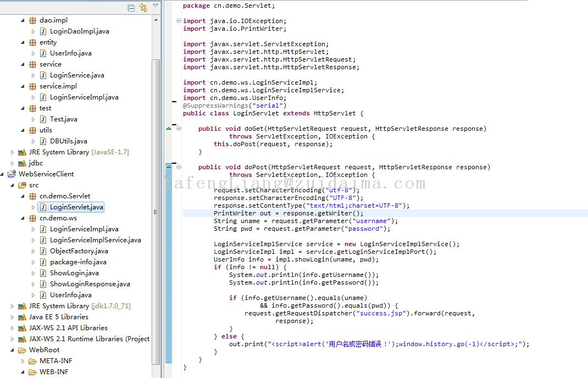Click the test package icon

tap(33, 108)
